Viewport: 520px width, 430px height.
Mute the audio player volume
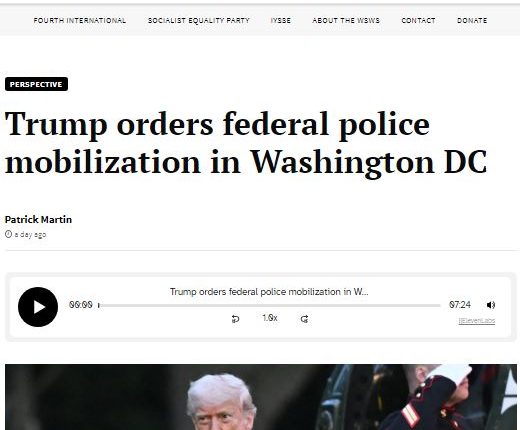click(491, 305)
